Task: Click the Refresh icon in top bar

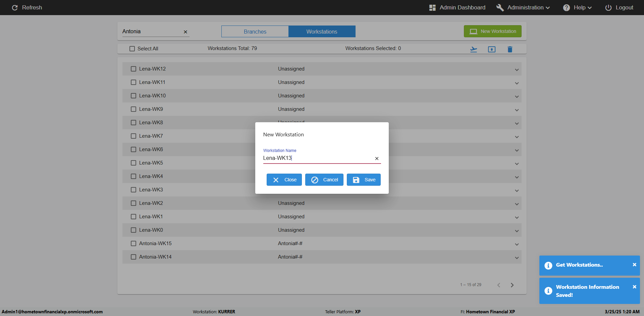Action: (x=15, y=7)
